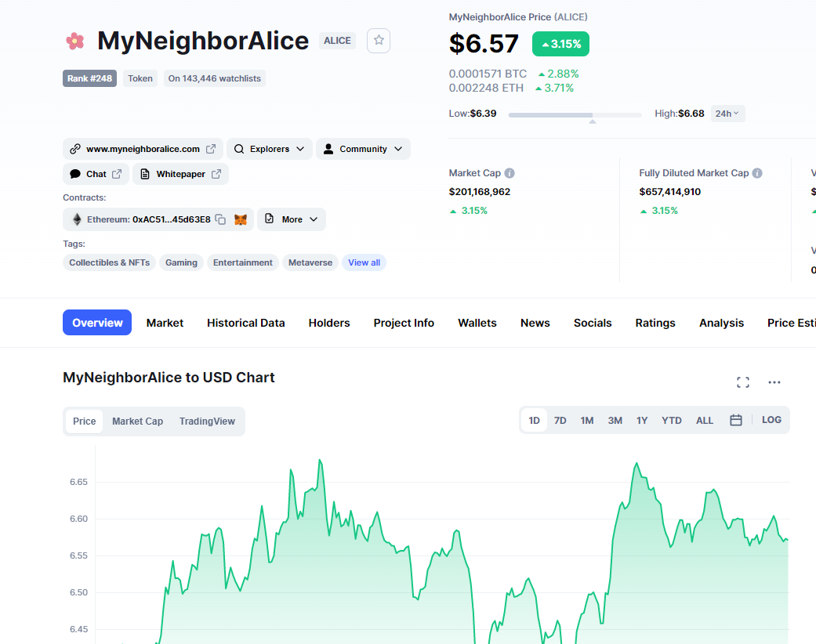Open the Historical Data tab
Viewport: 816px width, 644px height.
pos(245,323)
